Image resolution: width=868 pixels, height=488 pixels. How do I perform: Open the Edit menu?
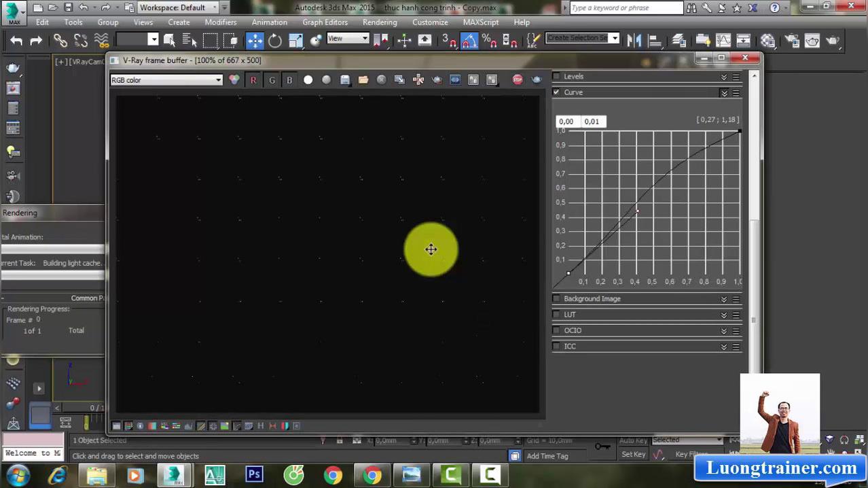pyautogui.click(x=42, y=22)
